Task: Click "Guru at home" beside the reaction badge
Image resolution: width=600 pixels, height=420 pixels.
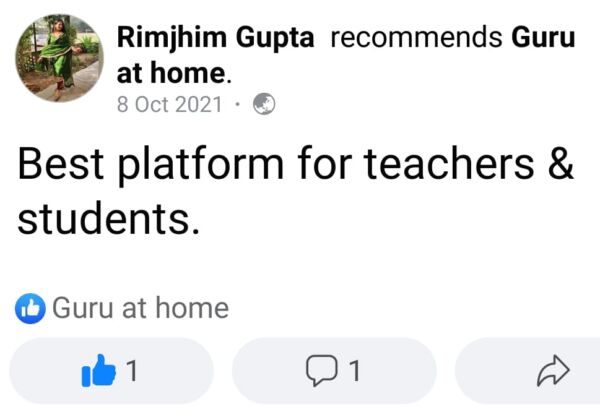Action: (x=140, y=309)
